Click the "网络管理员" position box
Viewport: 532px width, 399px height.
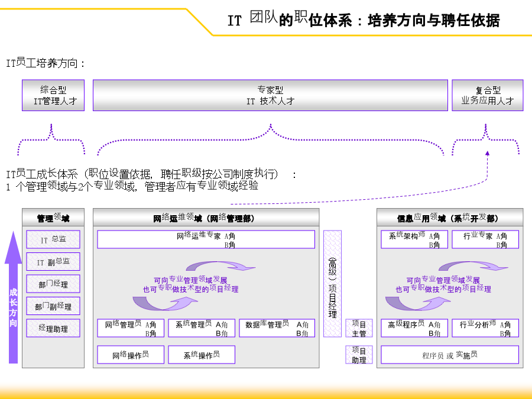[131, 328]
